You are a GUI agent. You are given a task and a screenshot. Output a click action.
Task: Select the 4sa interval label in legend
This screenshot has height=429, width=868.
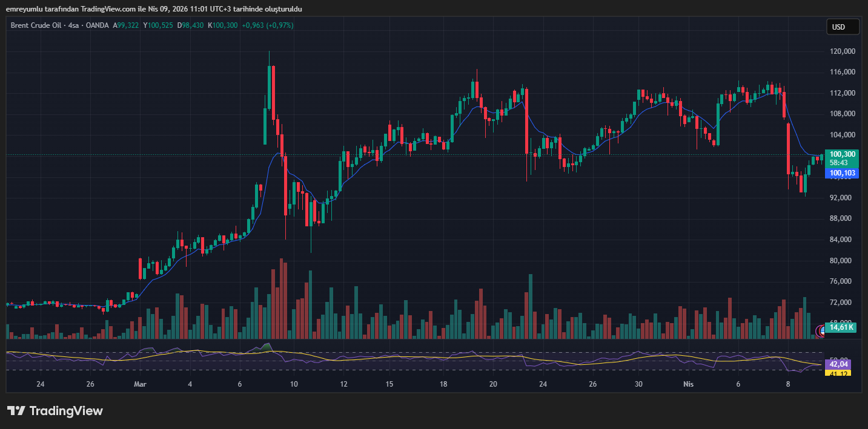[x=74, y=25]
